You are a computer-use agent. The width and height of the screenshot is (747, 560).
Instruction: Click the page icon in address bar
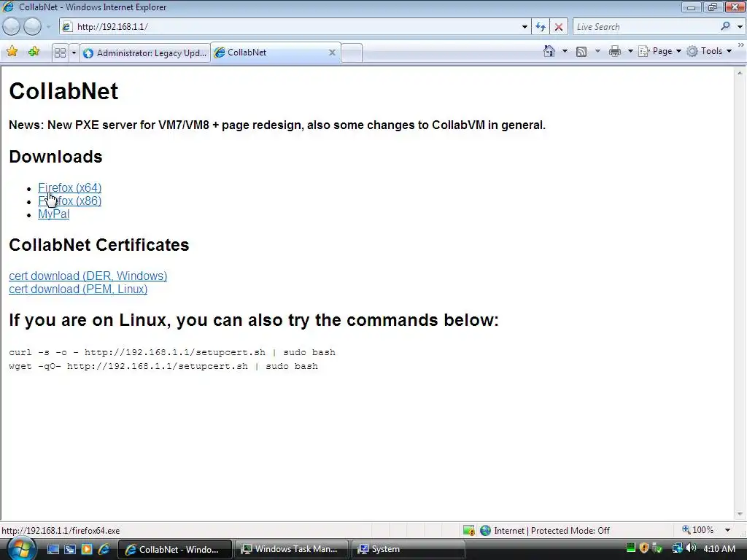[x=67, y=27]
